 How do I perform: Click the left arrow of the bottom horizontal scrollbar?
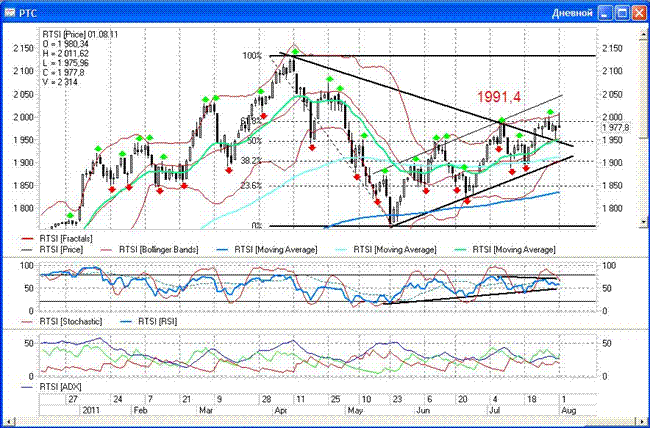pyautogui.click(x=7, y=421)
